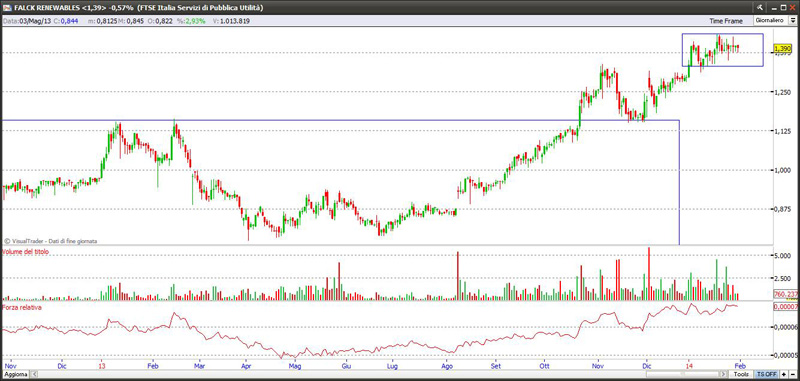Screen dimensions: 800x381
Task: Close the FALCK RENEWABLES chart window
Action: tap(792, 7)
